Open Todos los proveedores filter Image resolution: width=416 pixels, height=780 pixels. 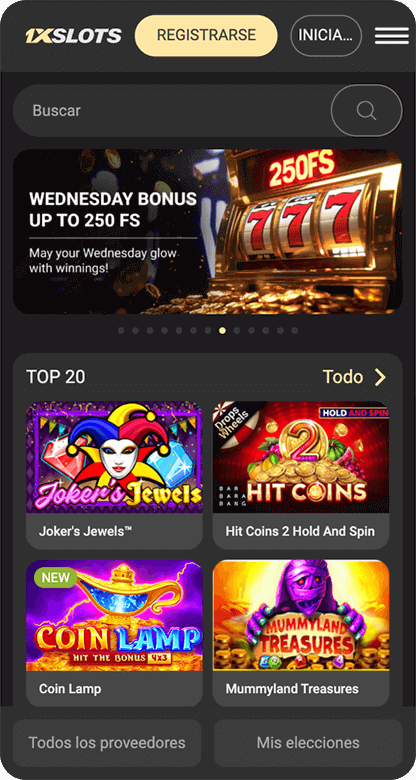click(x=107, y=743)
